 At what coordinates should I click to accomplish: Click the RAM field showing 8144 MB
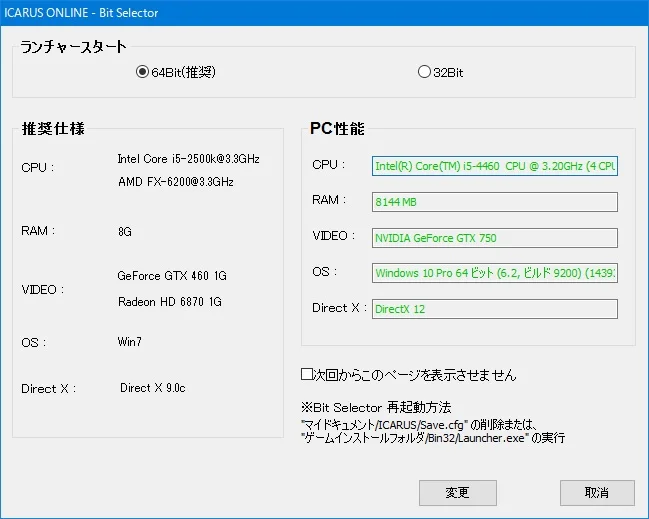pyautogui.click(x=495, y=202)
